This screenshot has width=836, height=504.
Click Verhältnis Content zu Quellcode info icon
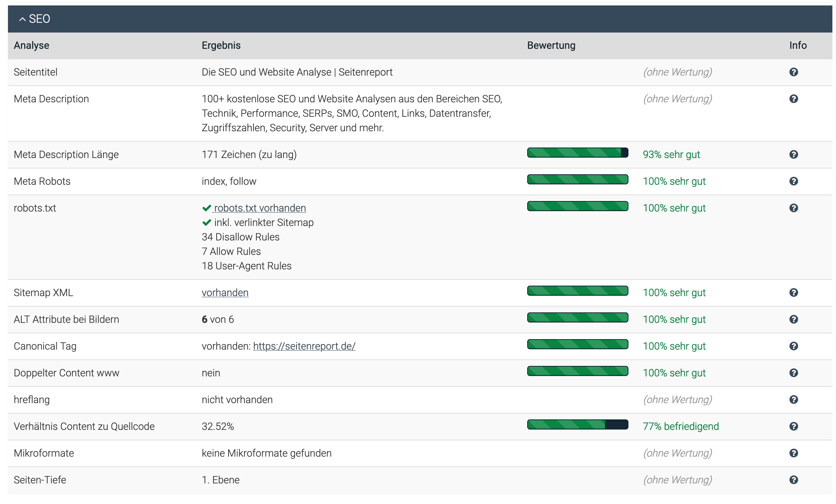point(793,426)
